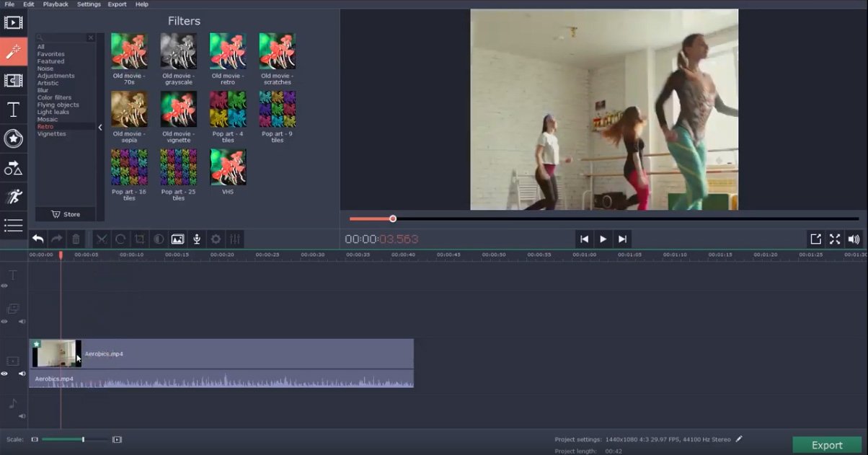Open Color adjustments half-circle icon
Image resolution: width=868 pixels, height=455 pixels.
click(x=159, y=239)
